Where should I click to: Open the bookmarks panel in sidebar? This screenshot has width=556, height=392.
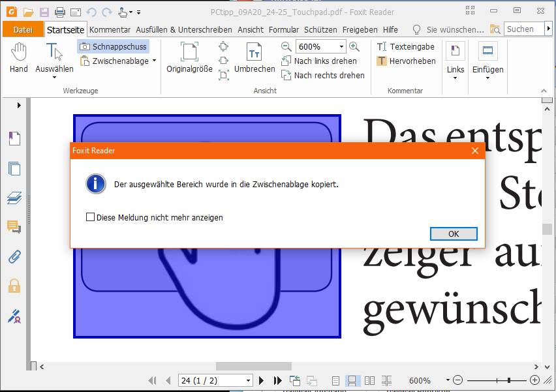(14, 138)
